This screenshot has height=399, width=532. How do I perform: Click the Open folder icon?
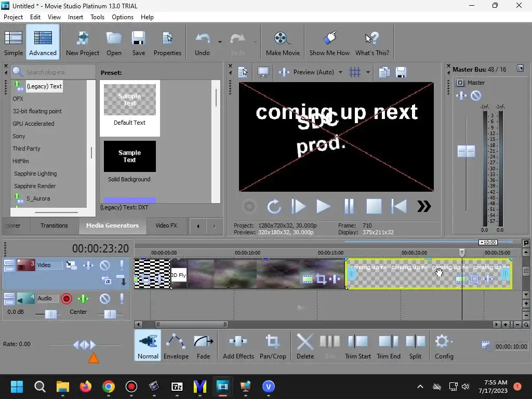(x=114, y=43)
